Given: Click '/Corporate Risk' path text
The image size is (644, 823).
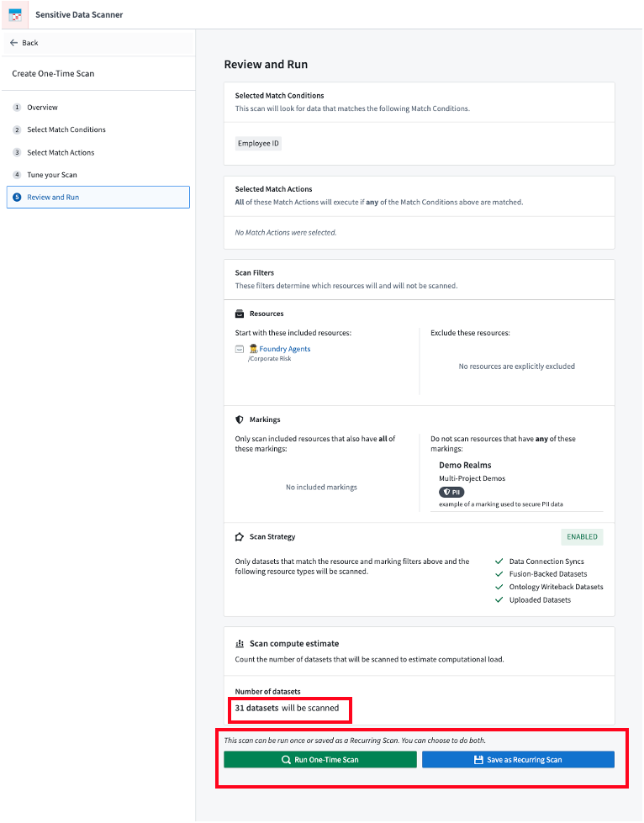Looking at the screenshot, I should (x=269, y=358).
